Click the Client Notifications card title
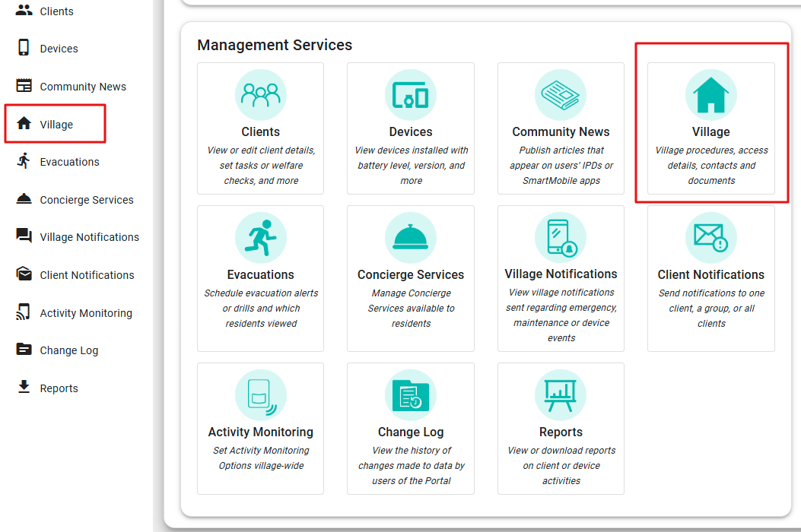The height and width of the screenshot is (532, 801). 710,274
